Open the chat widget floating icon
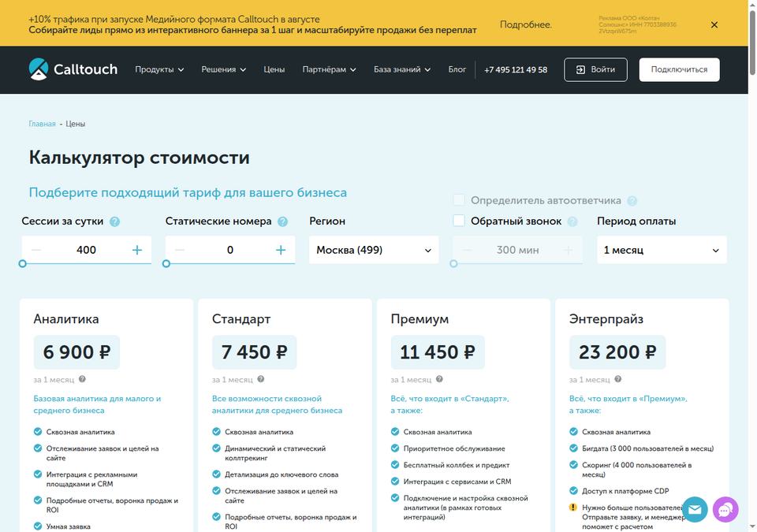 pyautogui.click(x=725, y=509)
